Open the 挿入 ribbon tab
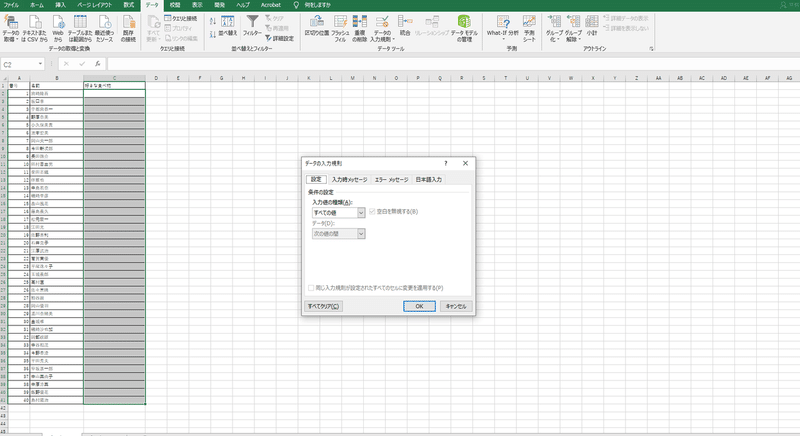The image size is (800, 436). pyautogui.click(x=61, y=5)
